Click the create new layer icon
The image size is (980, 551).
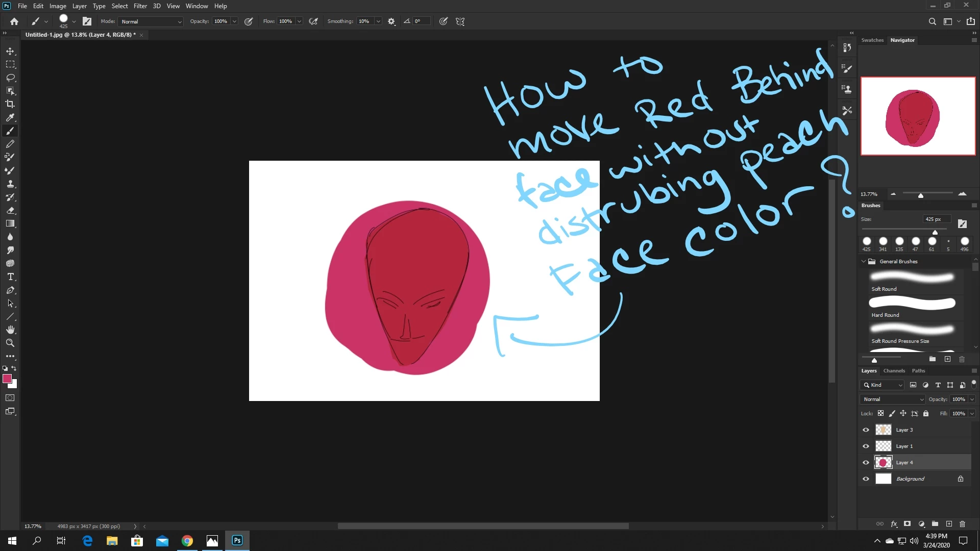click(949, 524)
